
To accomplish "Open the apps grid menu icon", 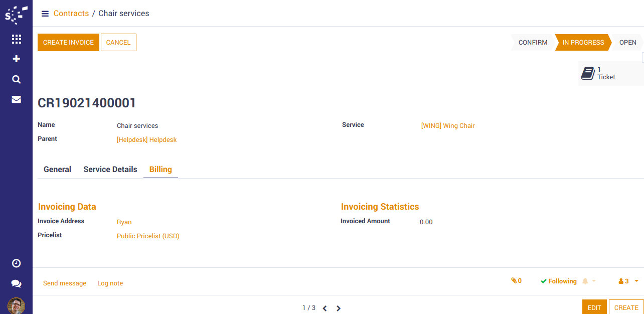I will pos(16,39).
